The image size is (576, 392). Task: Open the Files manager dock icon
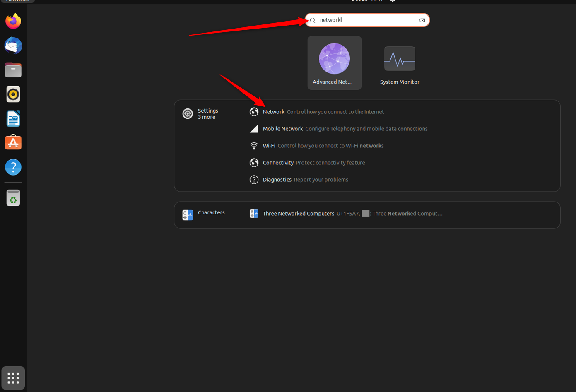(x=13, y=70)
